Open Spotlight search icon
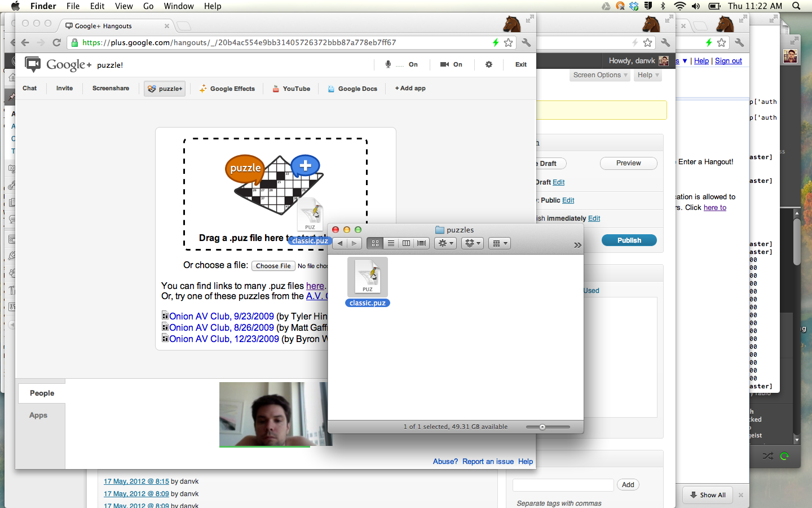This screenshot has width=812, height=508. tap(796, 6)
